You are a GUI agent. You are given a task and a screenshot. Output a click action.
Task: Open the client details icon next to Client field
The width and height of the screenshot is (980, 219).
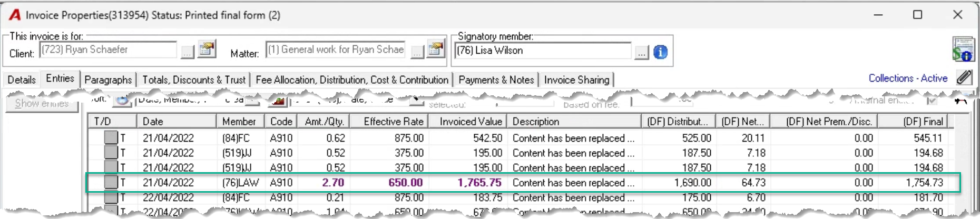pyautogui.click(x=207, y=49)
